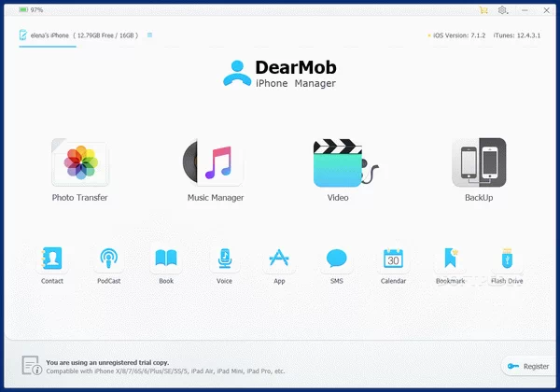Screen dimensions: 560x392
Task: Click the Register button
Action: click(x=529, y=366)
